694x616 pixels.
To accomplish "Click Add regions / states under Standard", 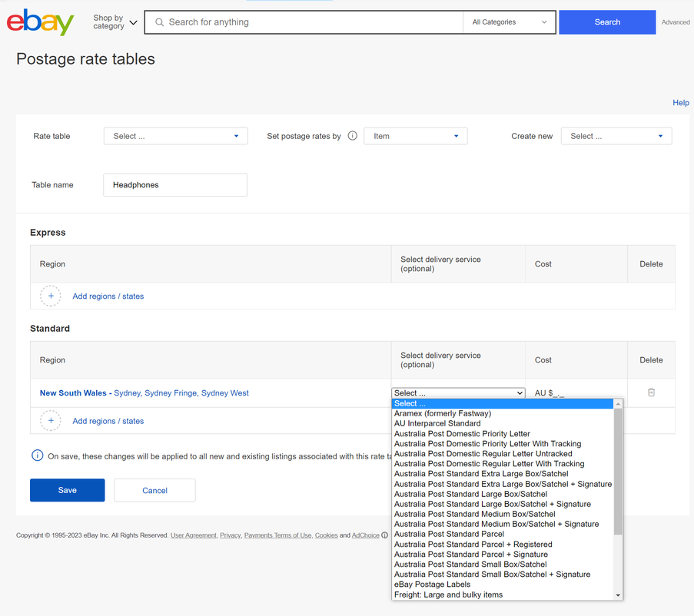I will tap(108, 421).
